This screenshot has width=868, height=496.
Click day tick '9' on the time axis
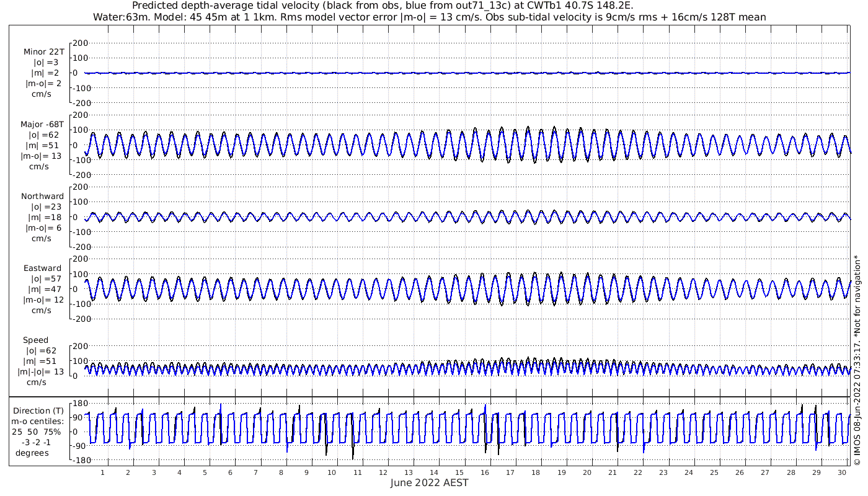tap(306, 472)
